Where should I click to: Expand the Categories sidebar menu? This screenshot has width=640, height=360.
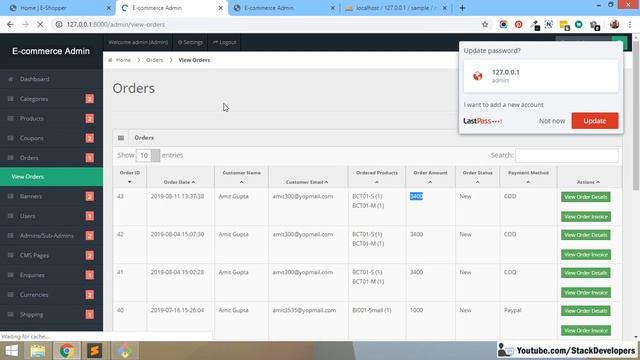tap(51, 99)
